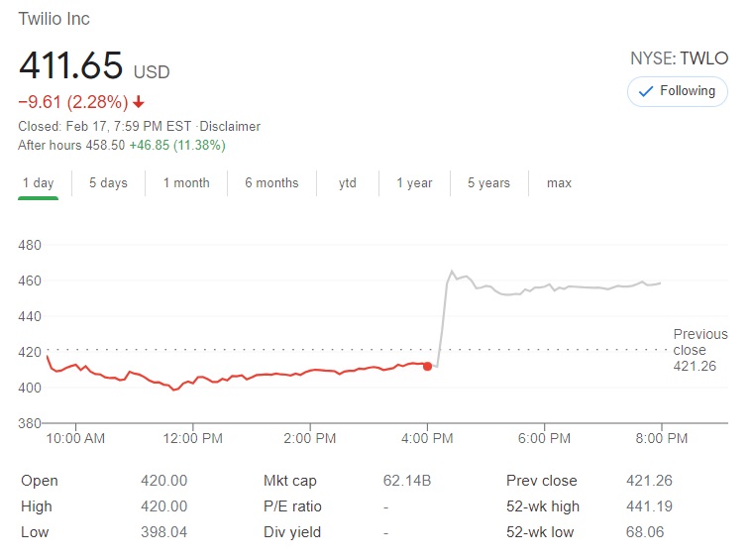Viewport: 752px width, 560px height.
Task: Click the Closed: Feb 17, 7:59 PM EST text
Action: [x=105, y=126]
